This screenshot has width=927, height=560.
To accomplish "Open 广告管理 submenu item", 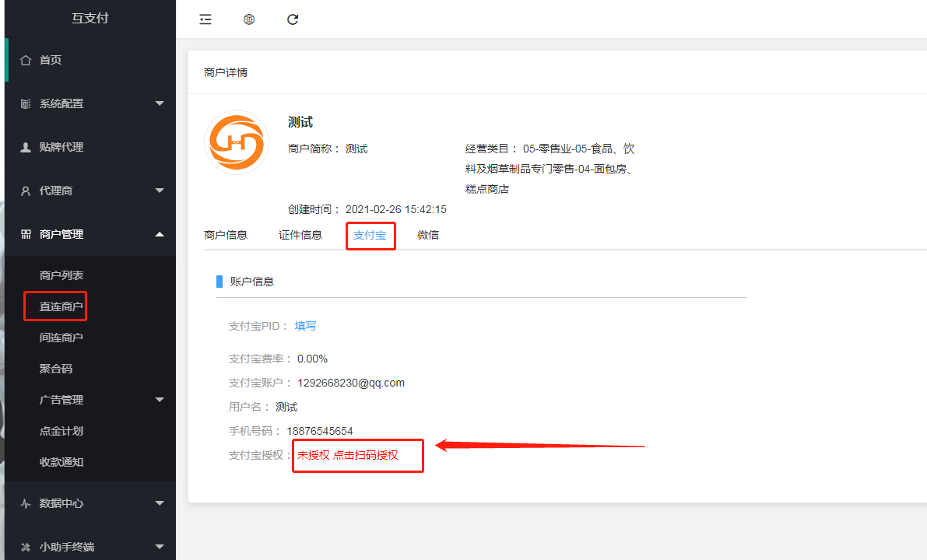I will [61, 400].
